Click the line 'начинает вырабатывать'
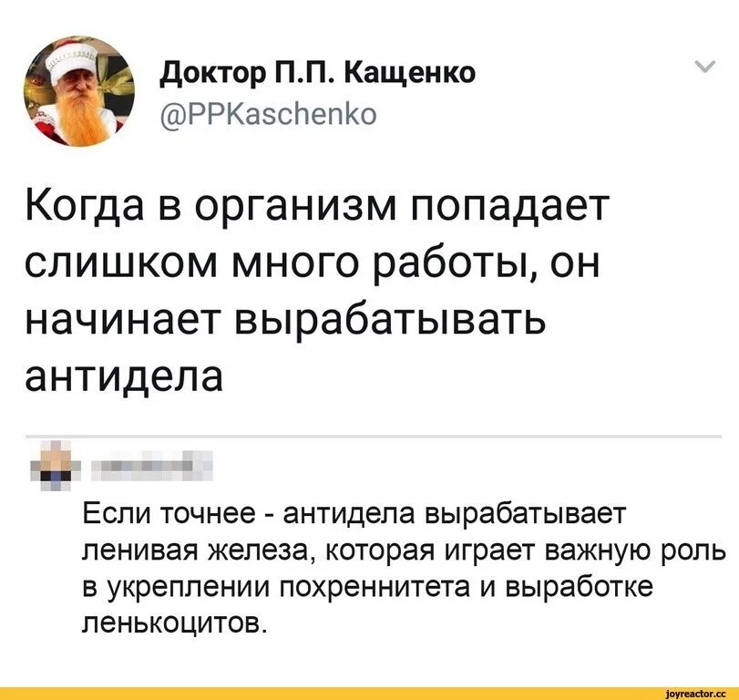Image resolution: width=739 pixels, height=700 pixels. click(285, 319)
